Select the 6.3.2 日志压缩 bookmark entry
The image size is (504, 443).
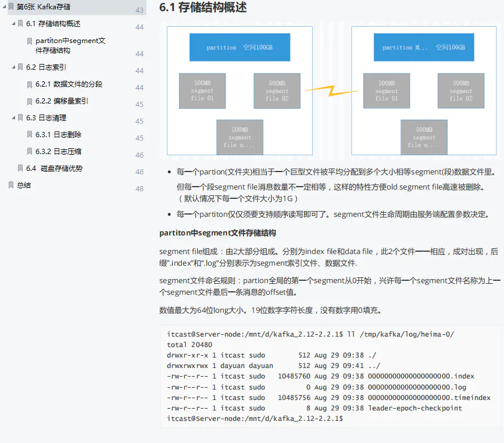pos(61,151)
